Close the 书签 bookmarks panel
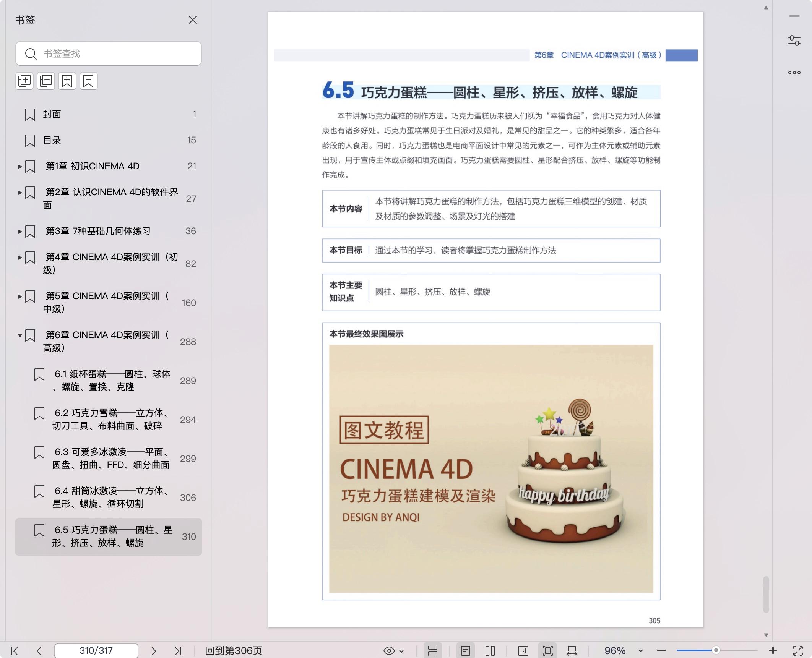The height and width of the screenshot is (658, 812). click(x=193, y=20)
